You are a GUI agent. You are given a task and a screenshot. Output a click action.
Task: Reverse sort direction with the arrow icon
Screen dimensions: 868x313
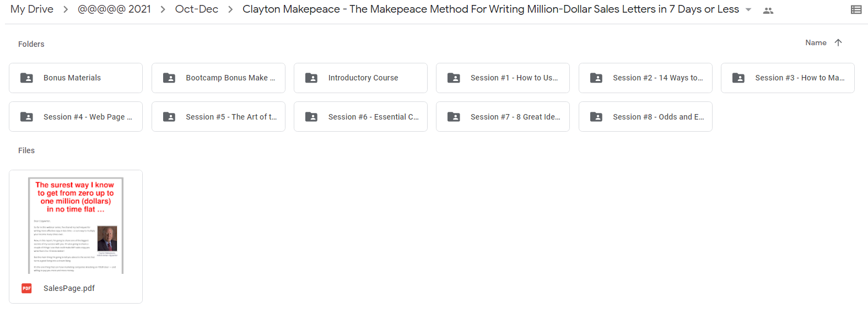838,42
